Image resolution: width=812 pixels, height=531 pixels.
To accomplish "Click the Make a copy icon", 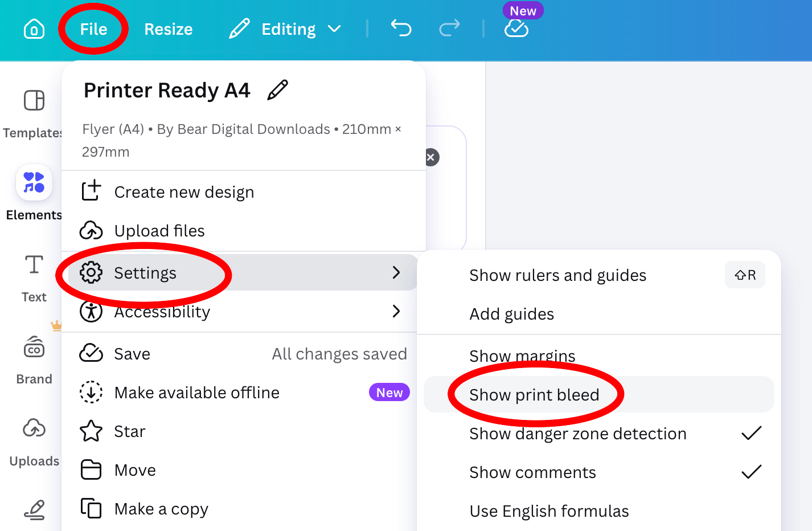I will 91,508.
